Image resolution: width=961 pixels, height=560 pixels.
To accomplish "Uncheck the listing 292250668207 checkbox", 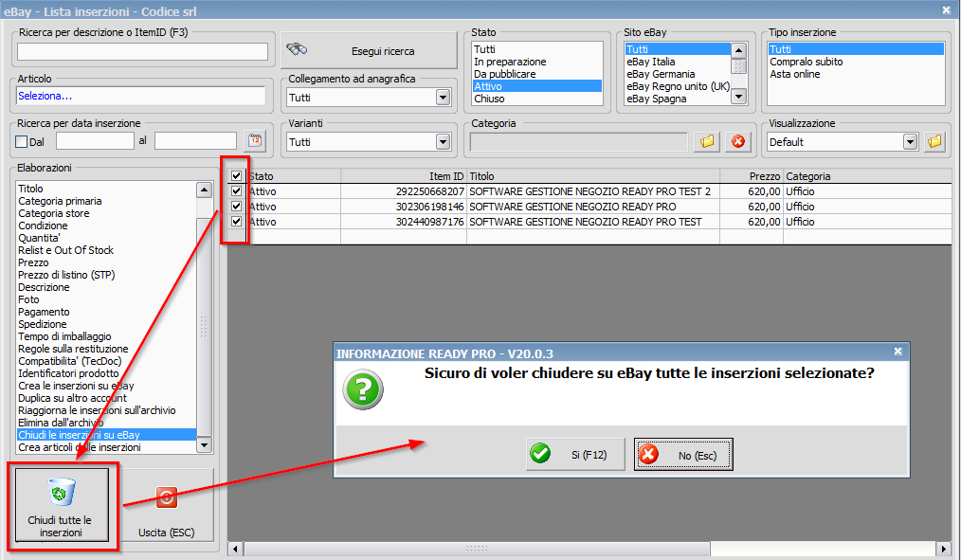I will coord(237,191).
